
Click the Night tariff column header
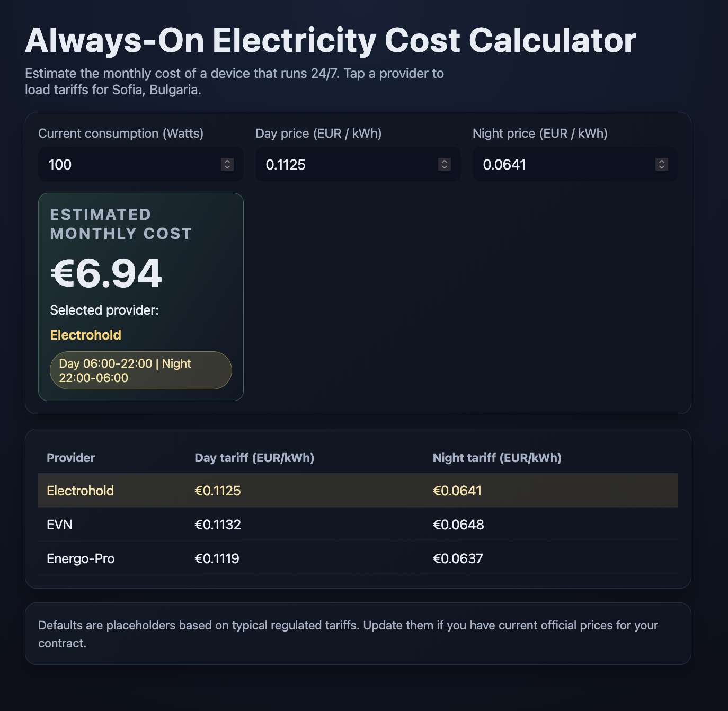pyautogui.click(x=497, y=458)
